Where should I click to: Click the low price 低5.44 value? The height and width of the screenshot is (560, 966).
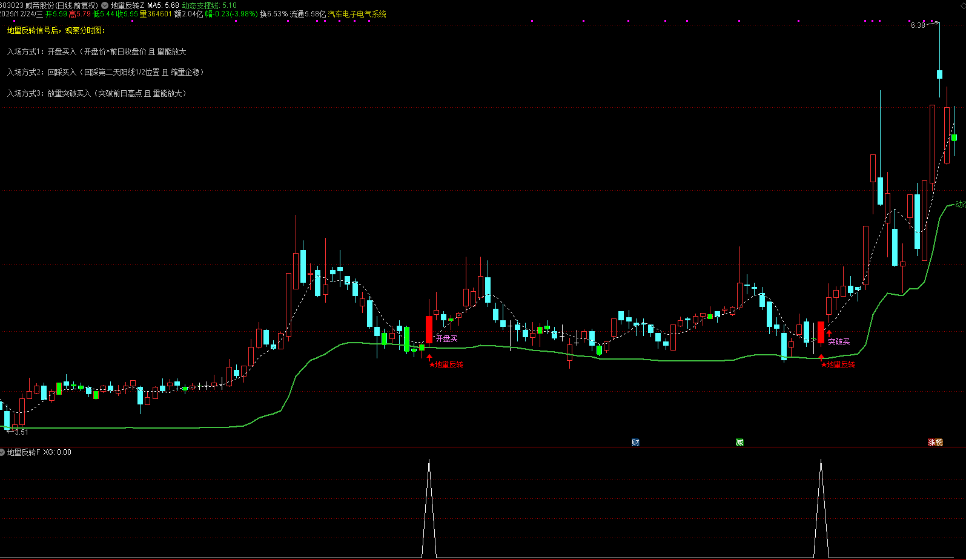click(104, 14)
